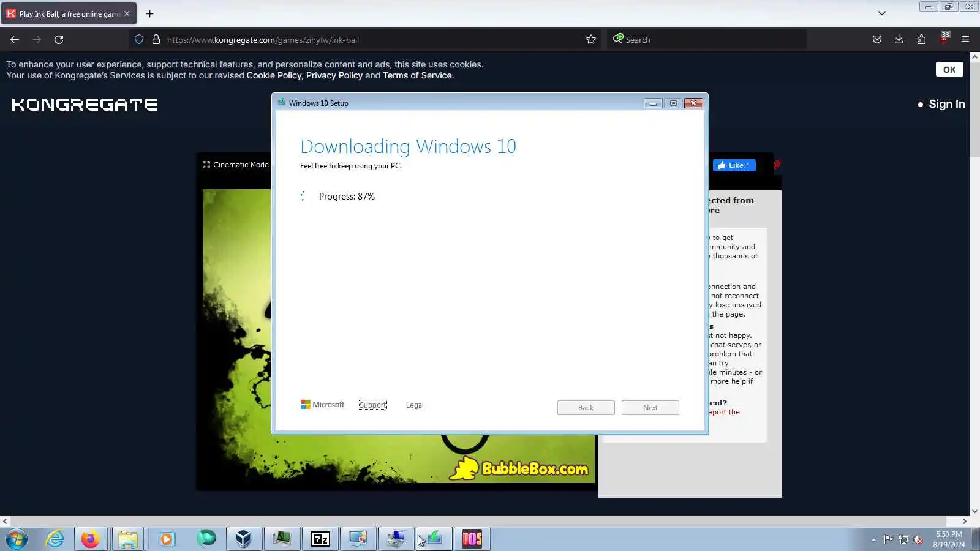Click the Facebook Like button
The height and width of the screenshot is (551, 980).
734,165
